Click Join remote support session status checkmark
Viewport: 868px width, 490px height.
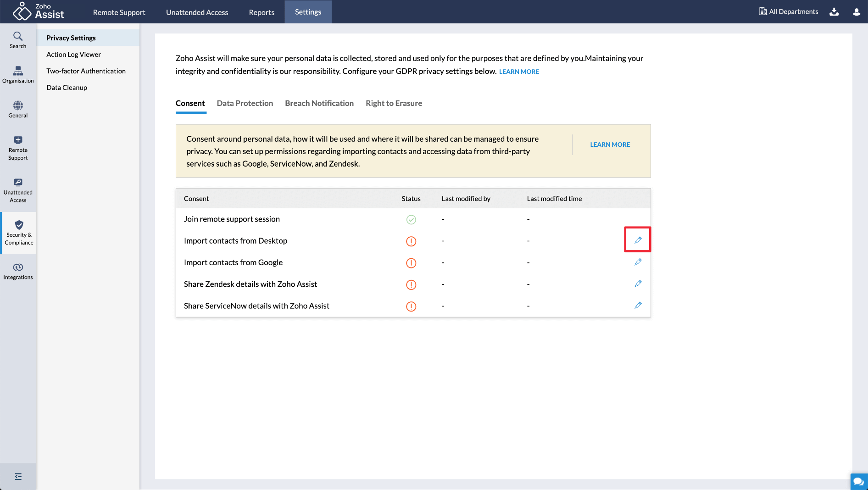pyautogui.click(x=411, y=220)
